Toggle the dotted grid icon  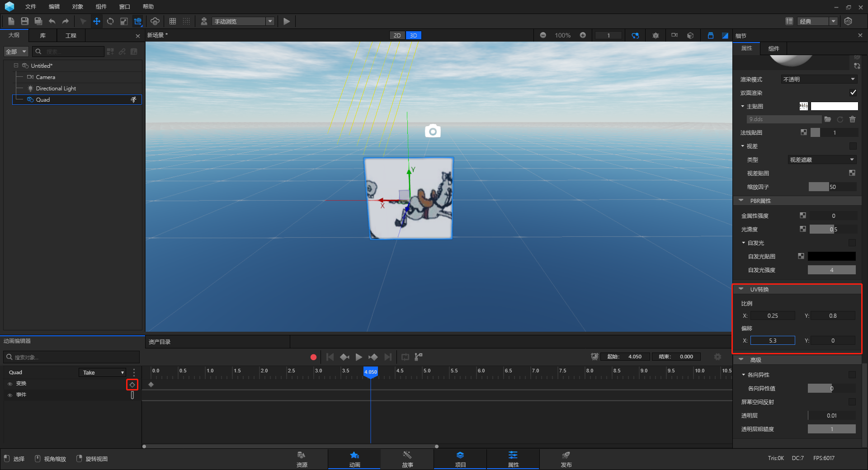tap(186, 21)
